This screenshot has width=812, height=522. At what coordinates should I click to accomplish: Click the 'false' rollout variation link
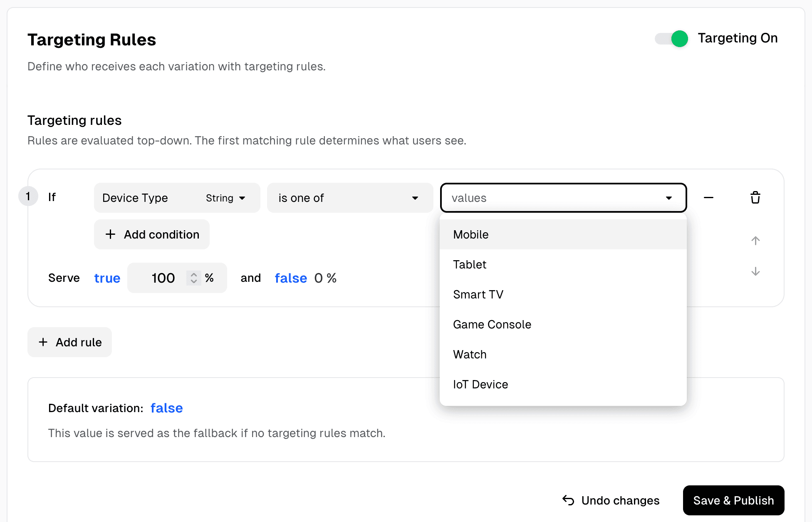tap(290, 278)
